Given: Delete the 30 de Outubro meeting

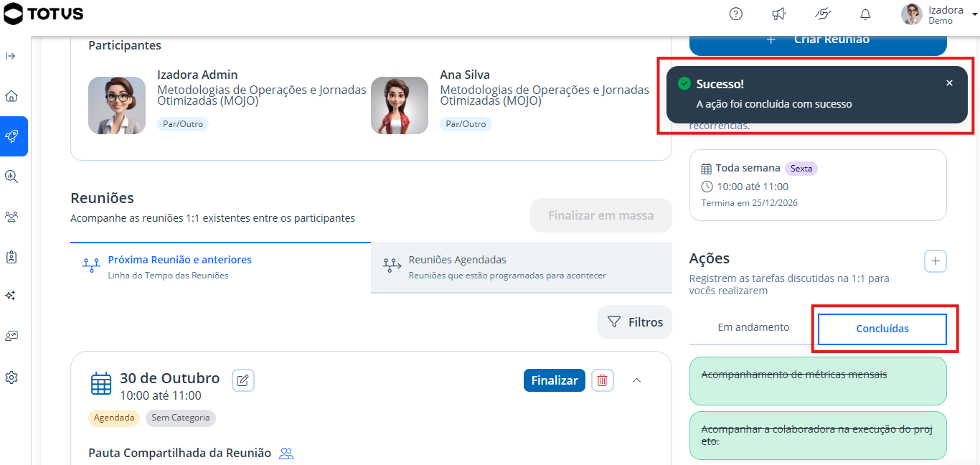Looking at the screenshot, I should coord(603,380).
